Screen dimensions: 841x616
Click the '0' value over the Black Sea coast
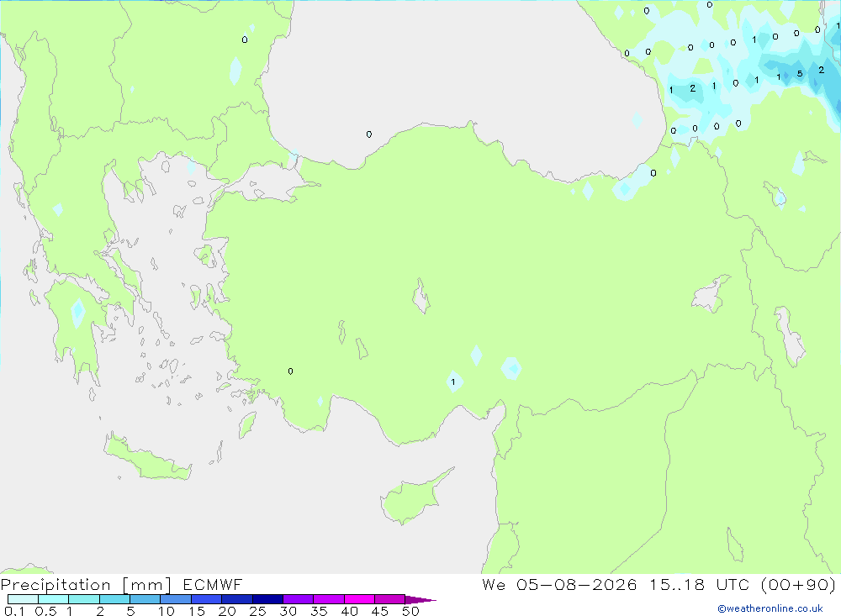coord(369,134)
